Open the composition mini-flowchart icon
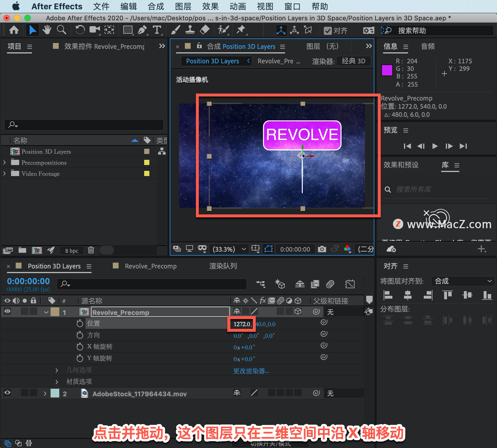 [x=260, y=284]
